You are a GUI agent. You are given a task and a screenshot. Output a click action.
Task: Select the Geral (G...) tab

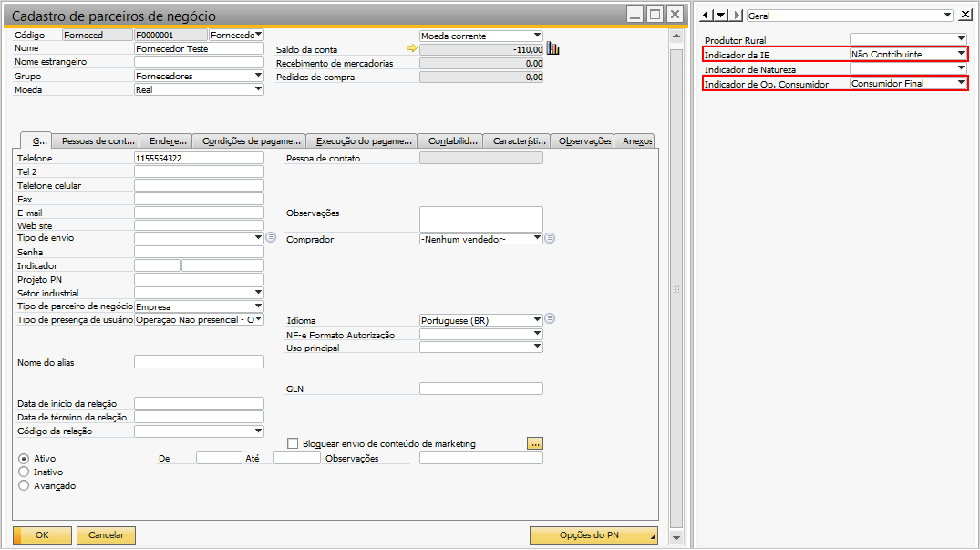point(36,140)
